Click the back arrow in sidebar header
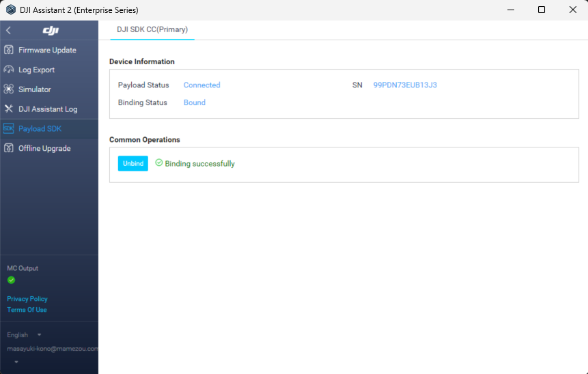588x374 pixels. tap(8, 31)
